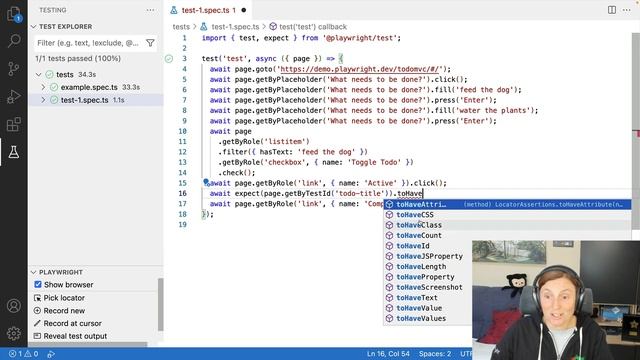This screenshot has width=640, height=360.
Task: Open Testing panel more actions ellipsis
Action: tap(150, 10)
